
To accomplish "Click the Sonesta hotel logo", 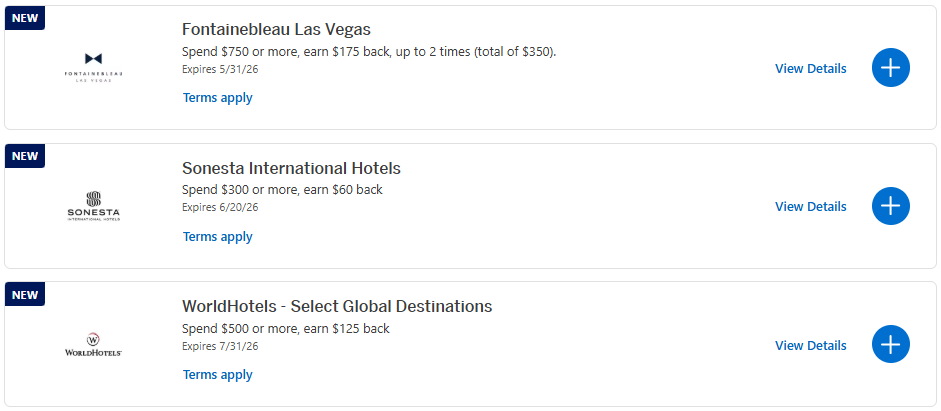I will click(x=93, y=206).
